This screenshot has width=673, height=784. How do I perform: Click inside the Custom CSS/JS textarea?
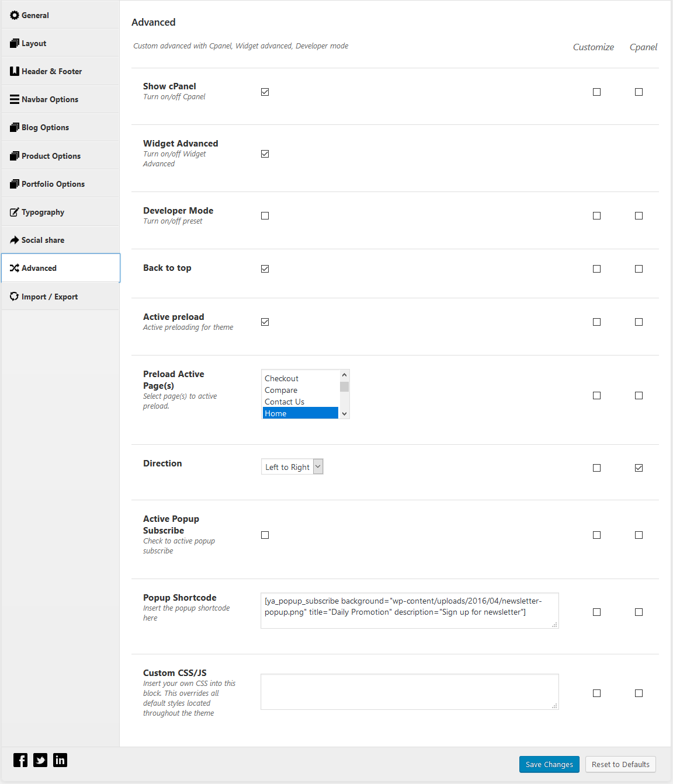[x=410, y=692]
